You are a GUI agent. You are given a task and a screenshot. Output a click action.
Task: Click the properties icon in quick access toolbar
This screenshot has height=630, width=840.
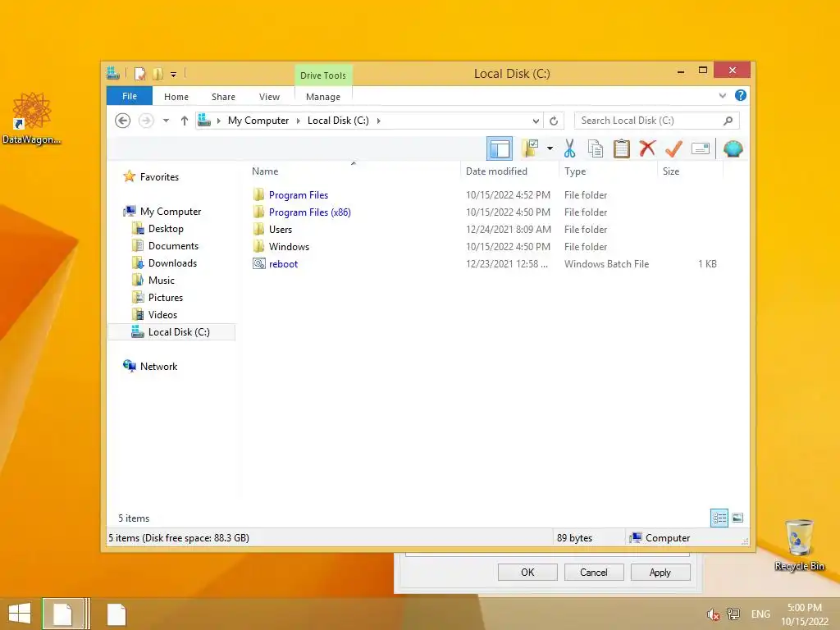[x=139, y=74]
